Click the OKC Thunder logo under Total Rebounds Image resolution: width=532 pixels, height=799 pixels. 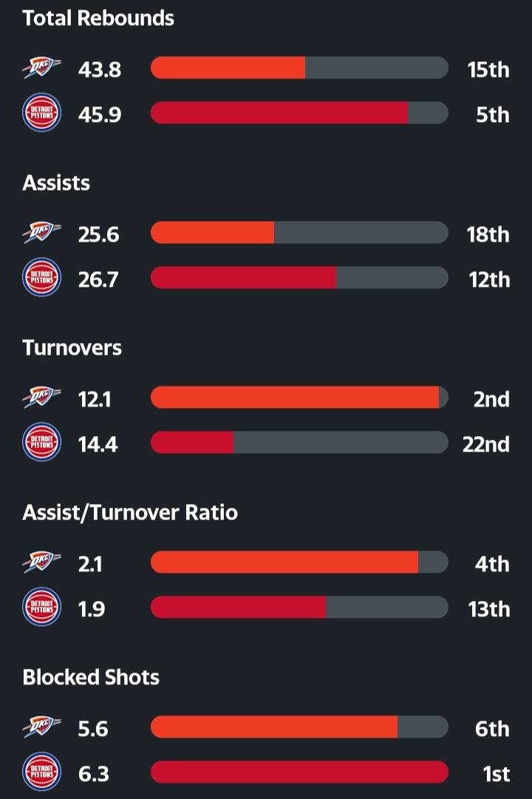click(x=41, y=69)
